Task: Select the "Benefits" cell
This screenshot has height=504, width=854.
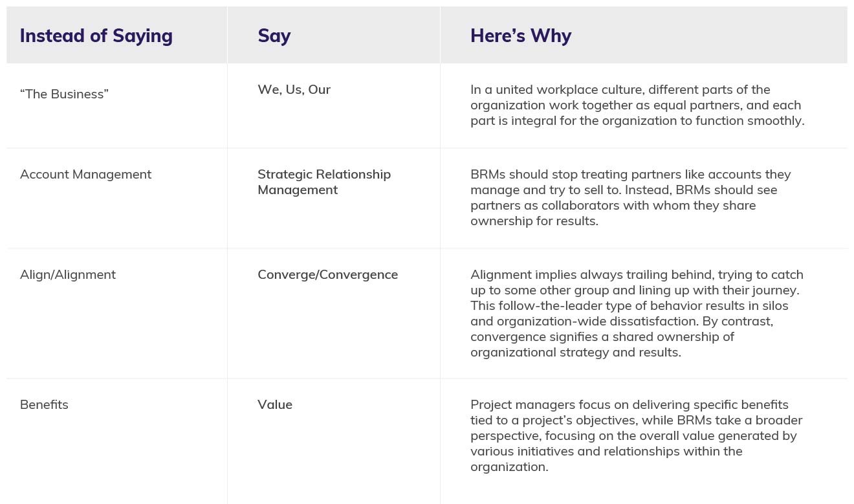Action: click(x=44, y=405)
